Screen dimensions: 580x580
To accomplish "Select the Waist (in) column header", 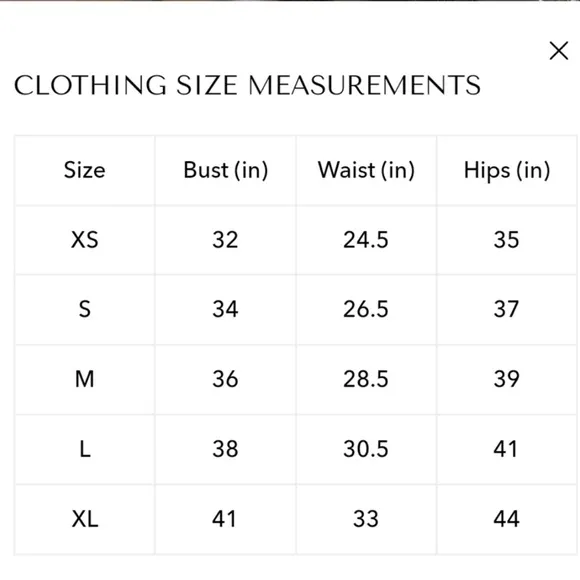I will (x=366, y=171).
